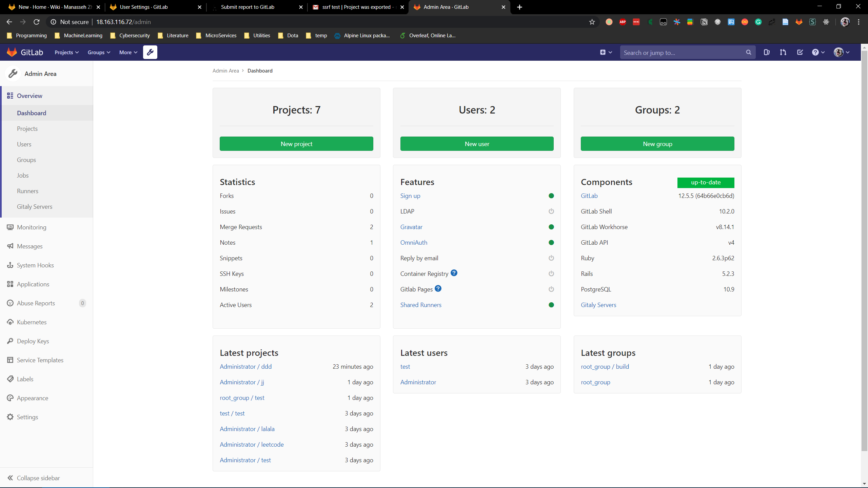Open the Notion extension icon

(704, 22)
